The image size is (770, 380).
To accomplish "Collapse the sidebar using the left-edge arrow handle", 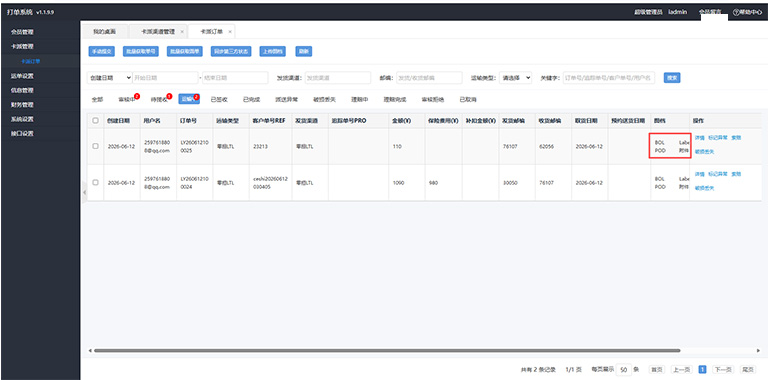I will click(83, 192).
